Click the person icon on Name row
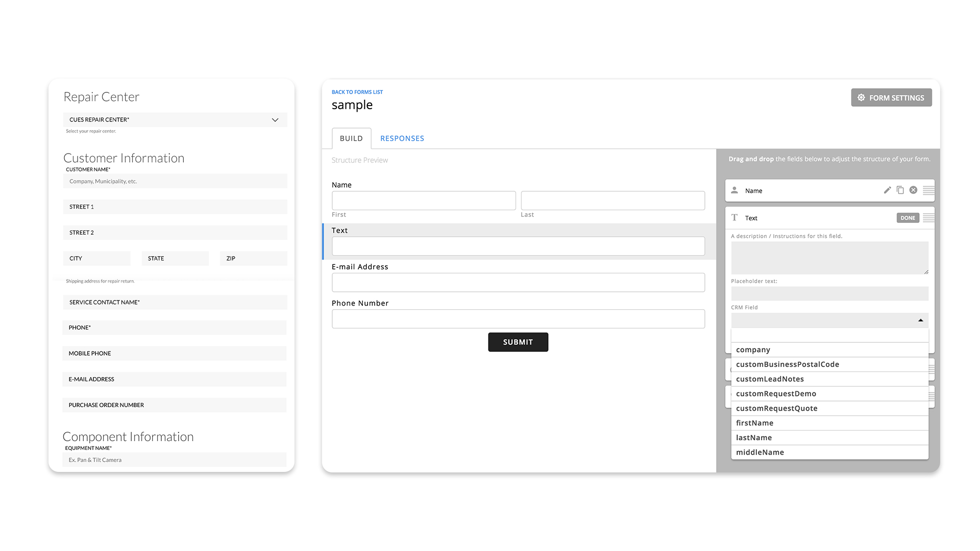The image size is (980, 551). point(734,190)
